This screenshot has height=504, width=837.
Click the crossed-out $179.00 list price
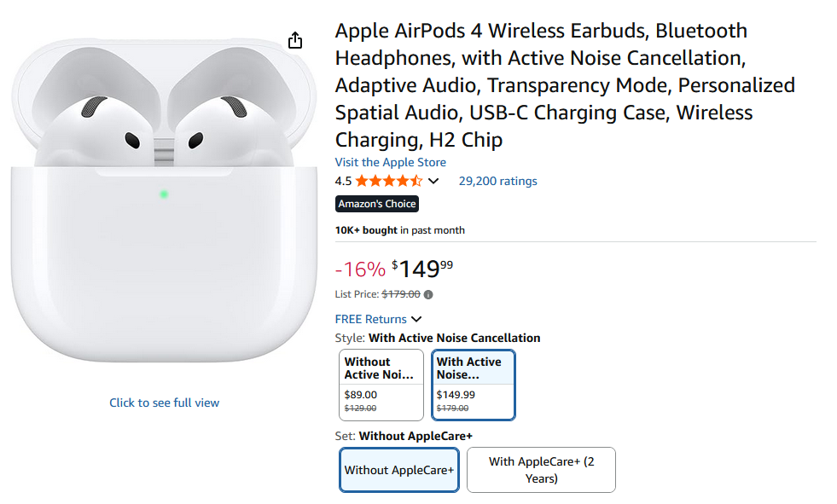point(400,295)
